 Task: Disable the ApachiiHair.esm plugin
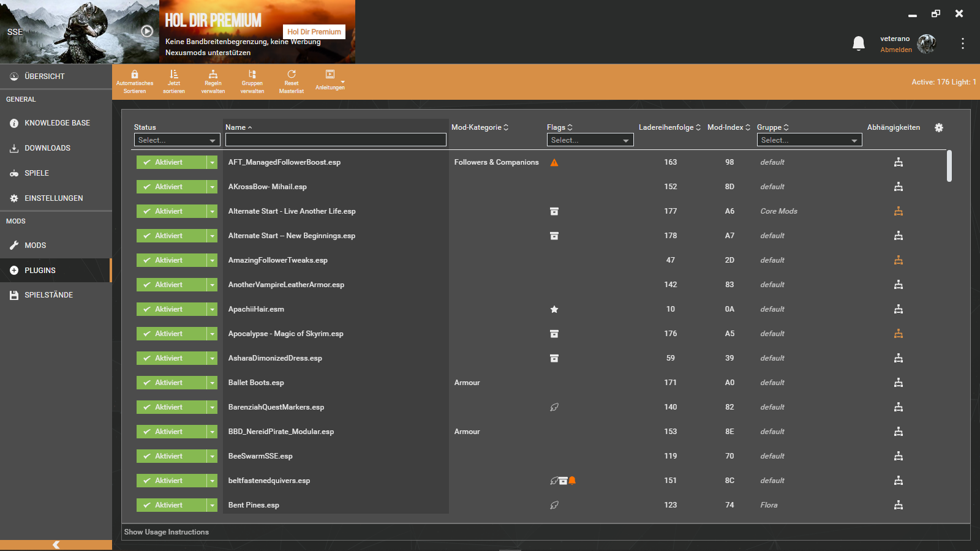point(171,309)
